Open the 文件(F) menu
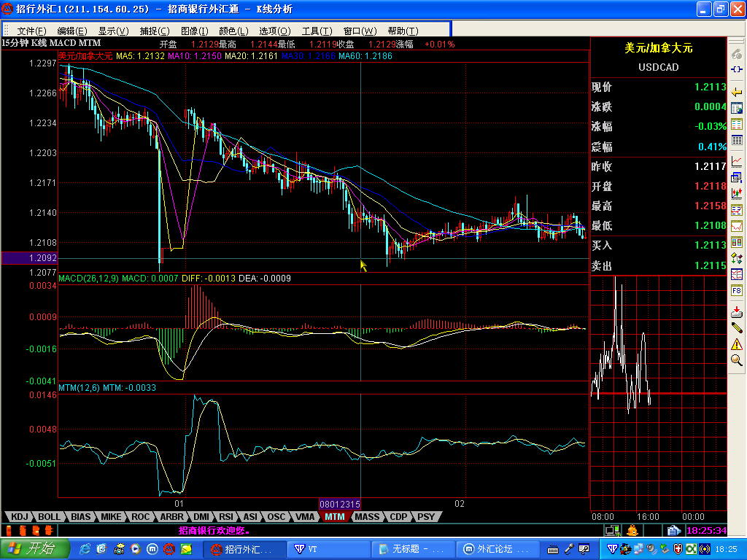Screen dimensions: 747x560 (x=31, y=31)
